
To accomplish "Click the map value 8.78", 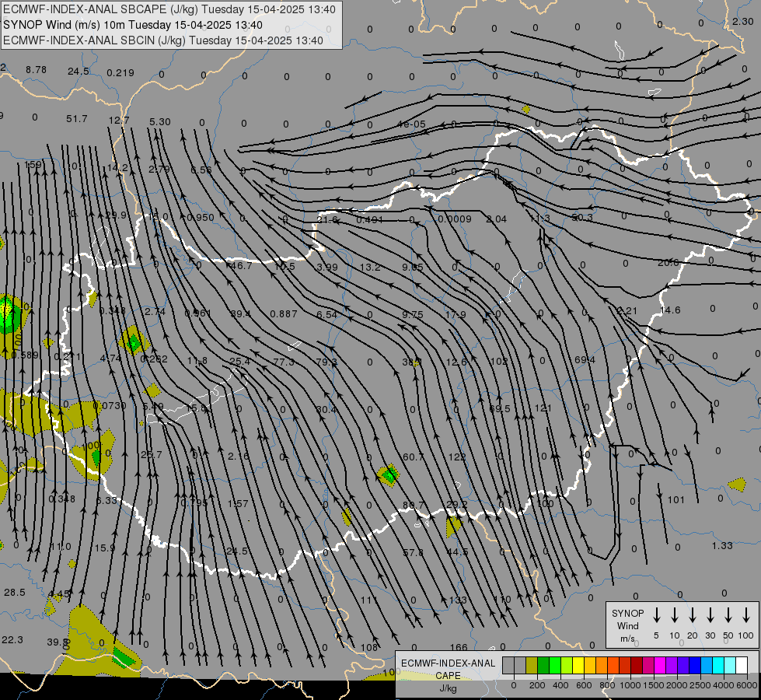I will tap(37, 70).
